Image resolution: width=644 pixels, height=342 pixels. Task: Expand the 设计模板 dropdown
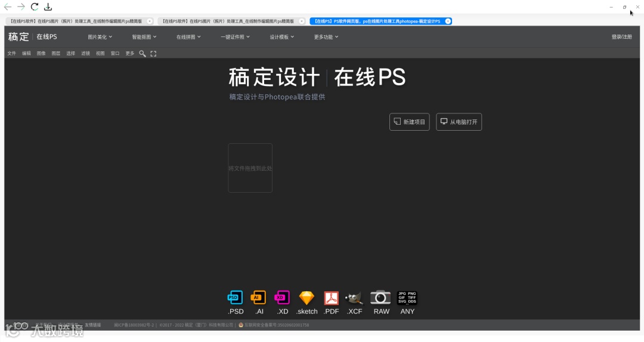coord(281,37)
